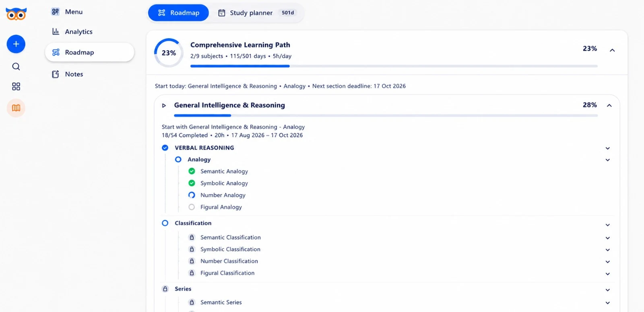This screenshot has width=644, height=312.
Task: Click lock icon beside Symbolic Classification
Action: 192,249
